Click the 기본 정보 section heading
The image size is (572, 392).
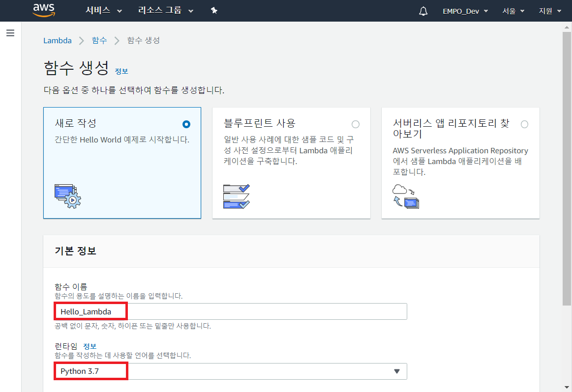pos(76,251)
